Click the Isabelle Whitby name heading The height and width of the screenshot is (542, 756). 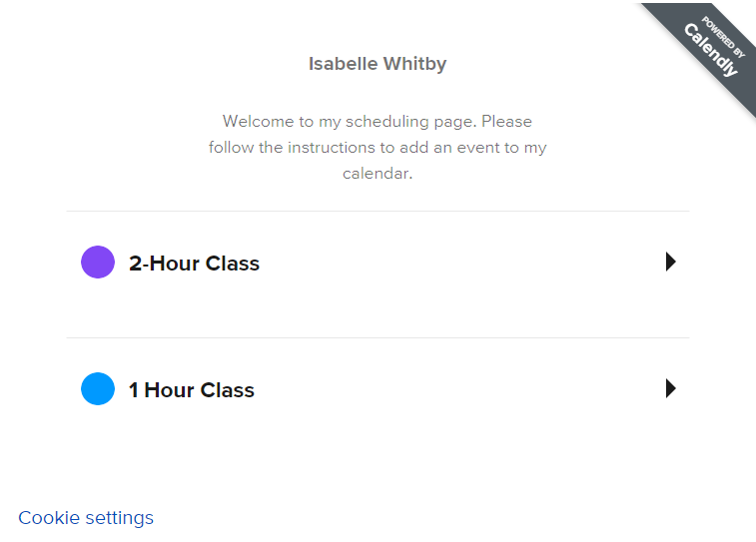tap(378, 64)
